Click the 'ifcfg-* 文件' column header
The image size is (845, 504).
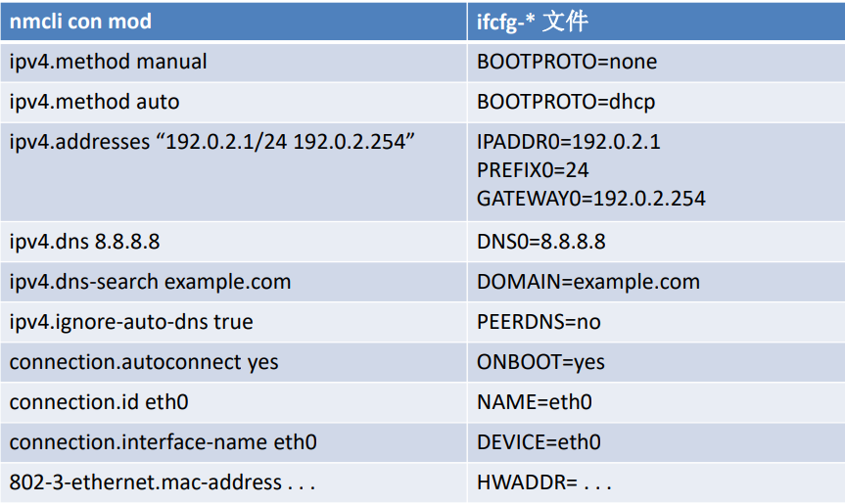(656, 21)
